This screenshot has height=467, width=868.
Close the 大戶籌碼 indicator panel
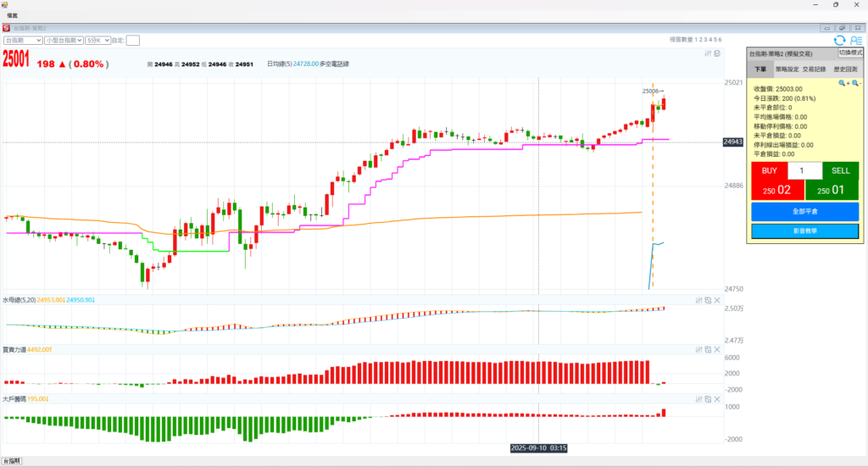717,399
